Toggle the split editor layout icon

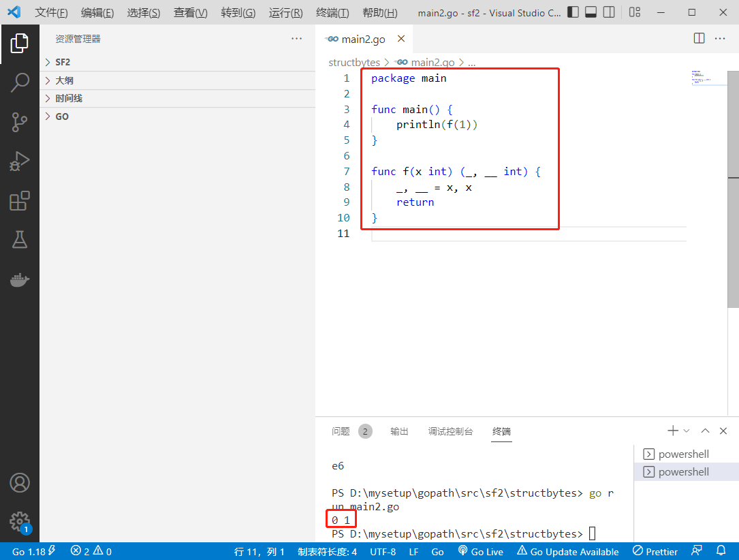click(x=699, y=38)
